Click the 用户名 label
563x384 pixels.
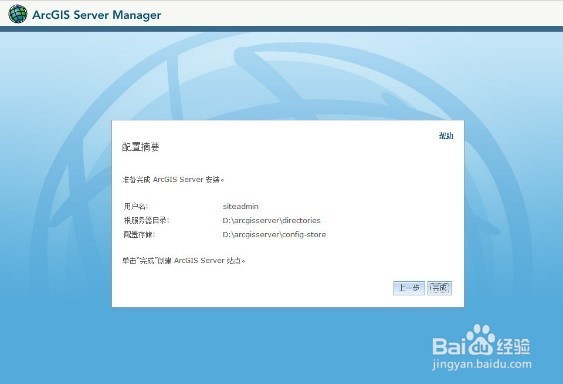click(x=136, y=206)
